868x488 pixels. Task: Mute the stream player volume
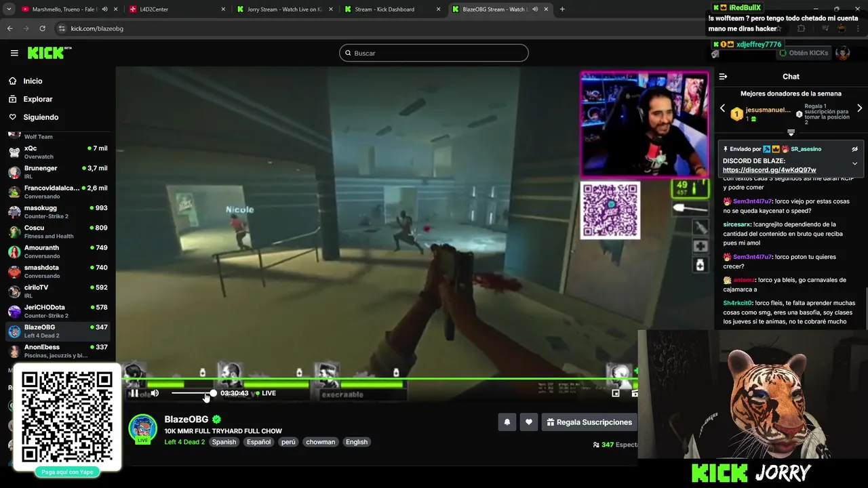click(x=155, y=393)
